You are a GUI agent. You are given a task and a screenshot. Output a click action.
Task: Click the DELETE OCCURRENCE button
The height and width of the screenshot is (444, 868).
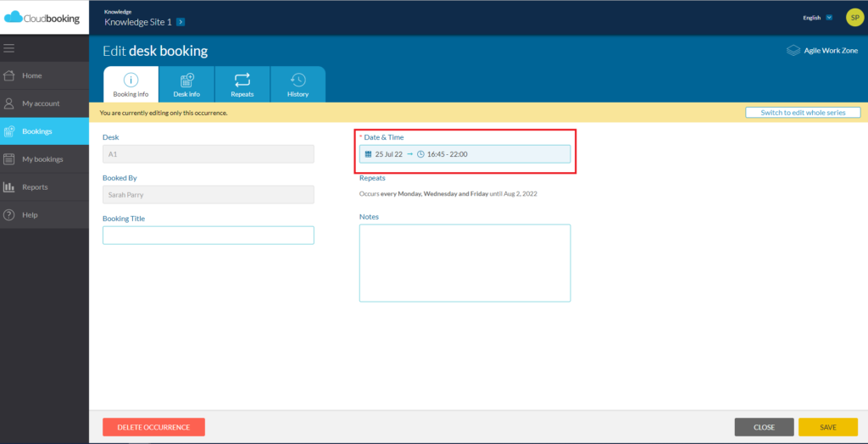click(153, 427)
